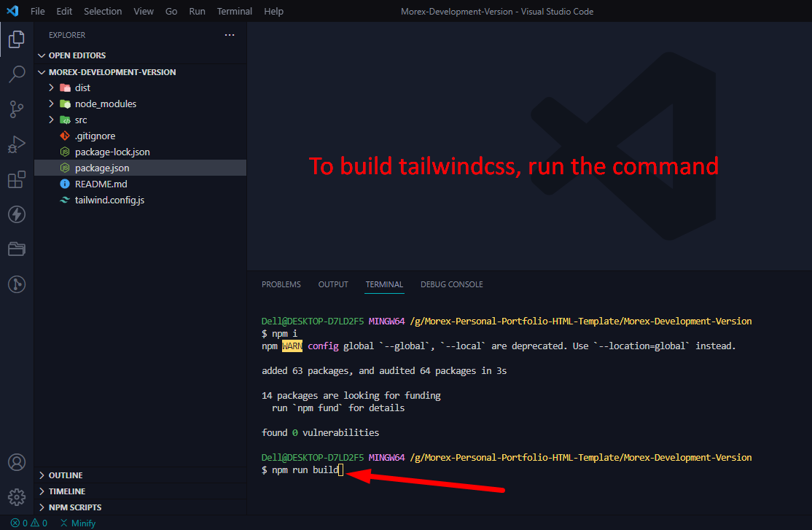Open package.json in the tree
812x530 pixels.
102,168
